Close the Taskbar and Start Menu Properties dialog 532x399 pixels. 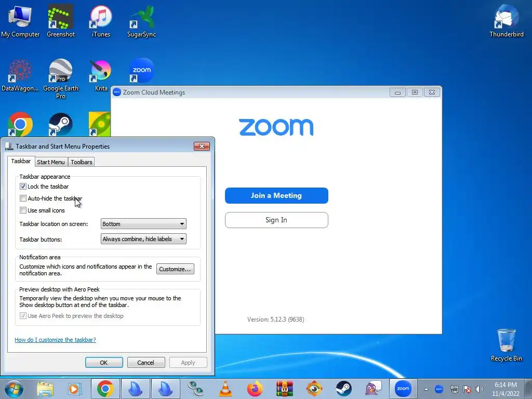pos(202,146)
